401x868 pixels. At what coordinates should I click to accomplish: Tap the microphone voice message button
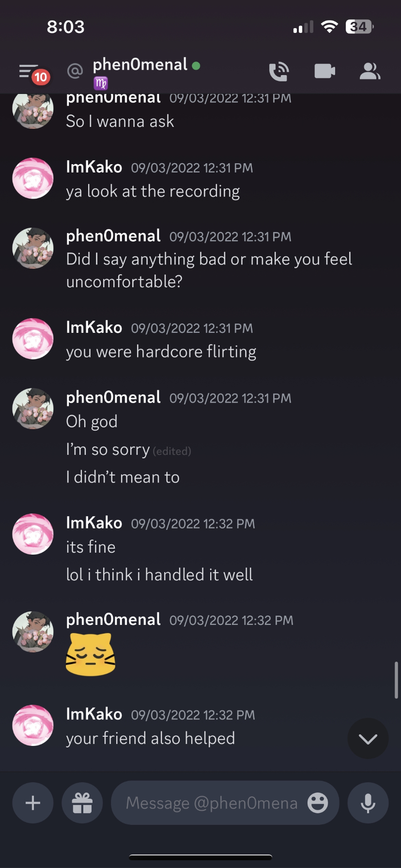click(x=368, y=803)
